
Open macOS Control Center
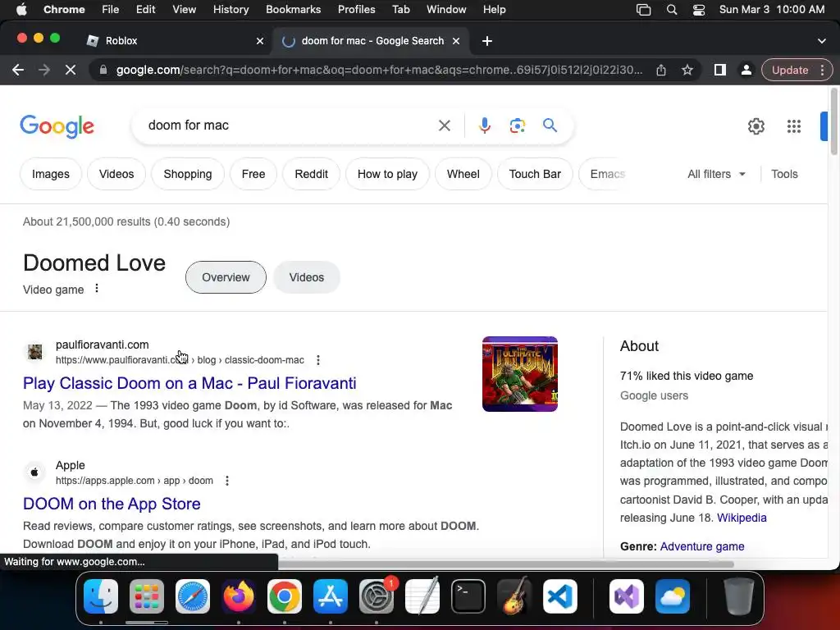pyautogui.click(x=699, y=10)
